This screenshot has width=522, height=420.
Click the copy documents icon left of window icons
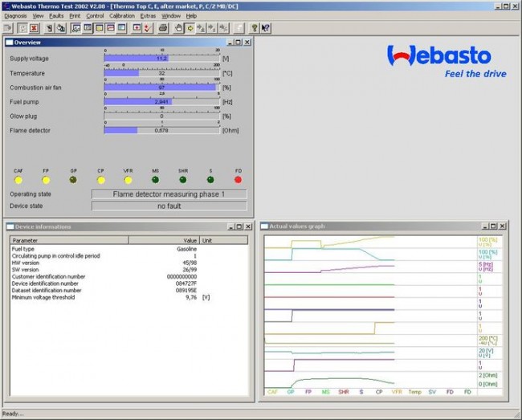(61, 28)
